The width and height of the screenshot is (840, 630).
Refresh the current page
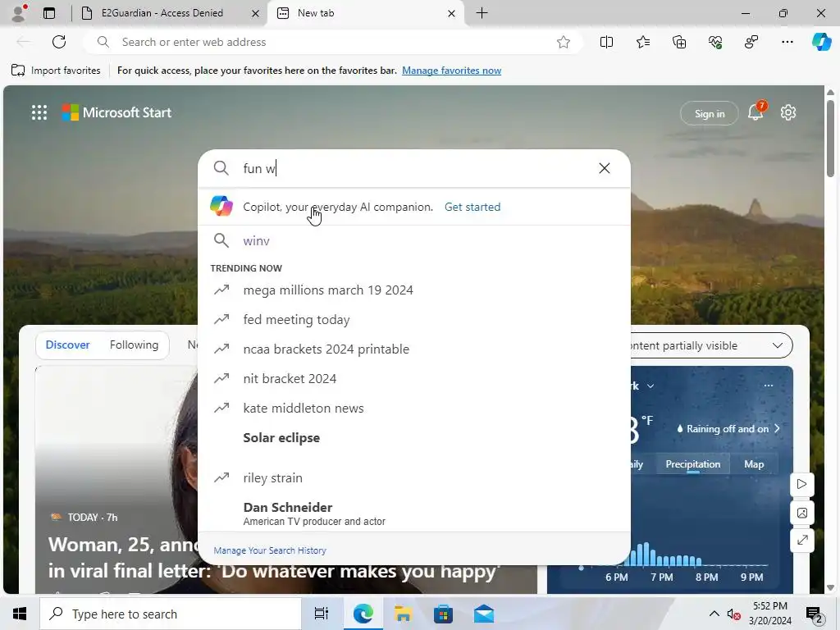pos(59,42)
